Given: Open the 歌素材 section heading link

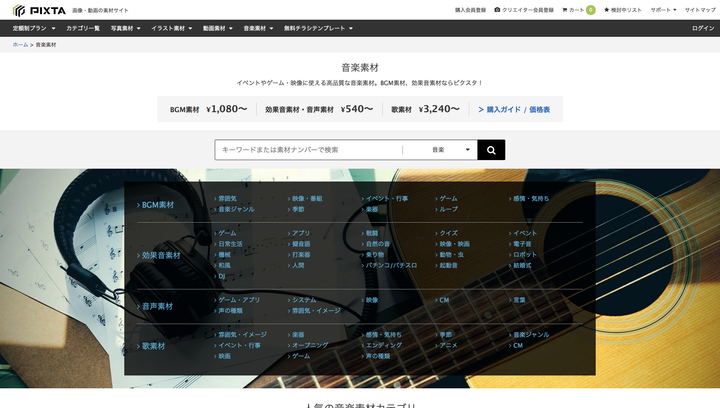Looking at the screenshot, I should 151,347.
